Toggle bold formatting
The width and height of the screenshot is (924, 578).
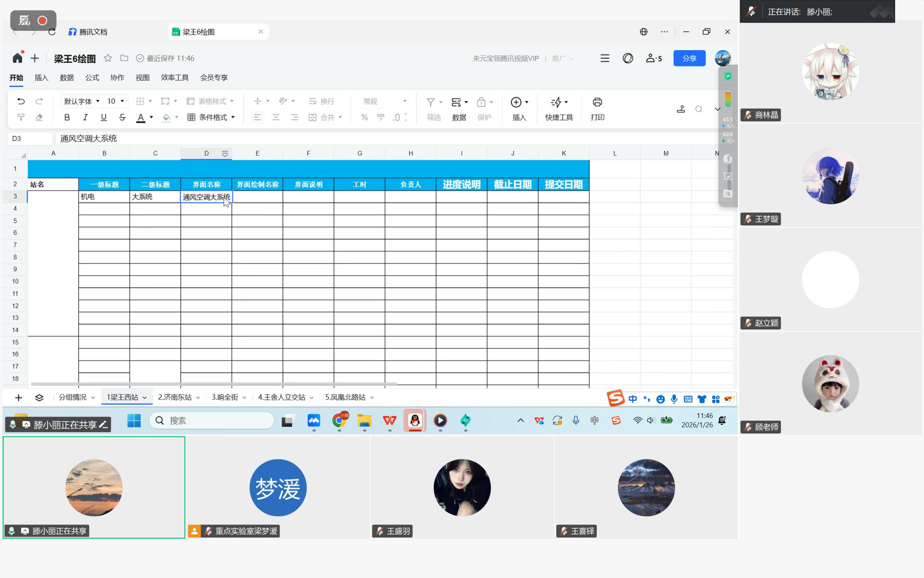point(67,117)
